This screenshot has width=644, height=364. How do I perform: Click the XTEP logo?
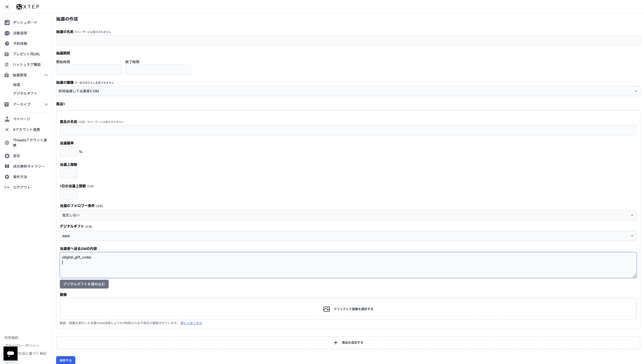[x=28, y=7]
